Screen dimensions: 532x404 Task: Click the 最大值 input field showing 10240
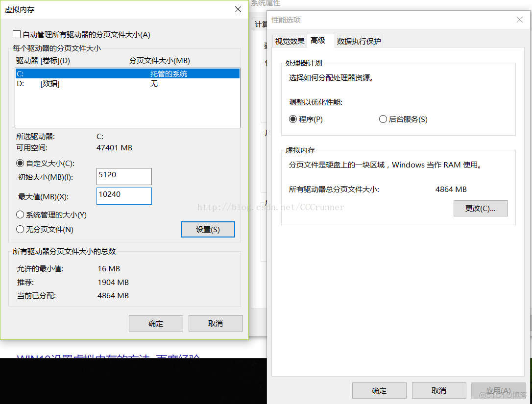coord(124,196)
